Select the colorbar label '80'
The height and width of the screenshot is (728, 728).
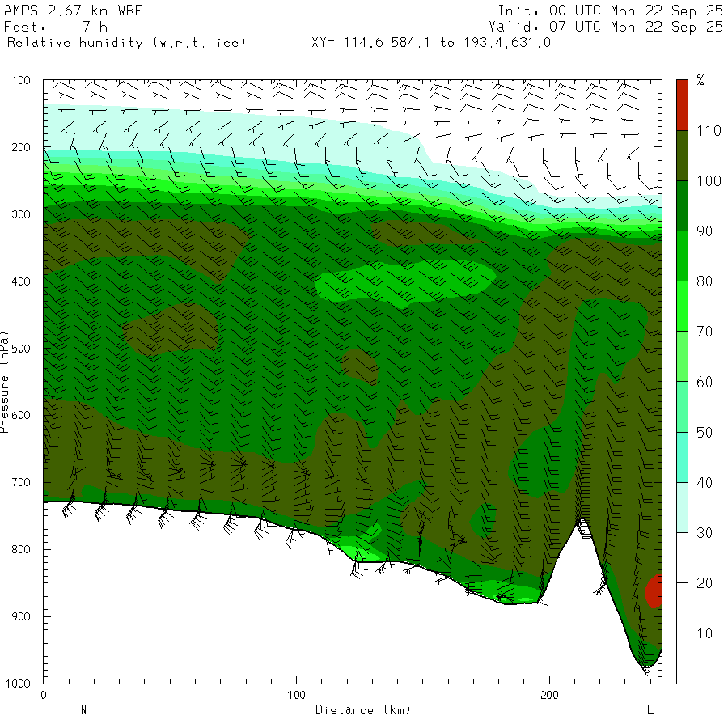coord(705,281)
